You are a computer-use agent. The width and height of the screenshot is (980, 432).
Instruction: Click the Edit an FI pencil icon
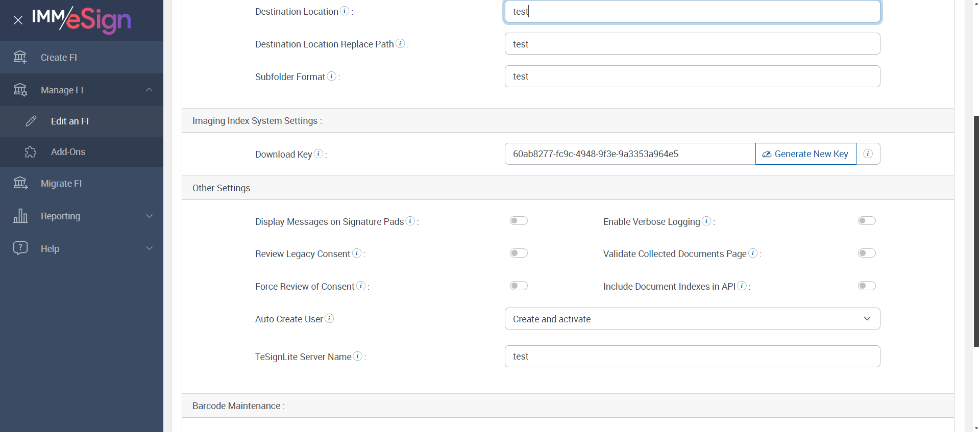(x=31, y=121)
